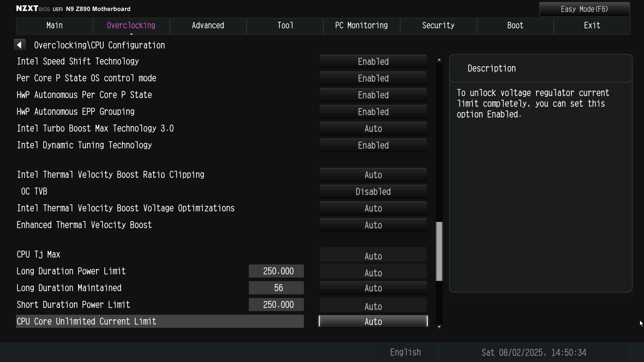Open the Main tab
The image size is (644, 362).
tap(54, 26)
